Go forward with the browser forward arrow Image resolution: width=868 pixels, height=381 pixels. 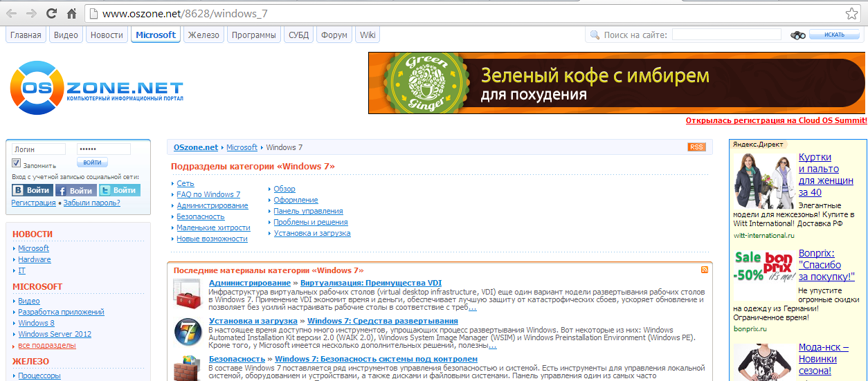31,13
